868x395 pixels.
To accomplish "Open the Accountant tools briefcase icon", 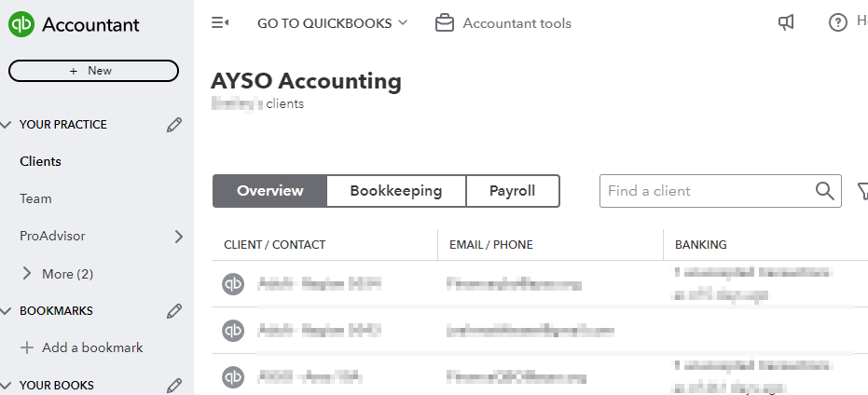I will click(445, 23).
